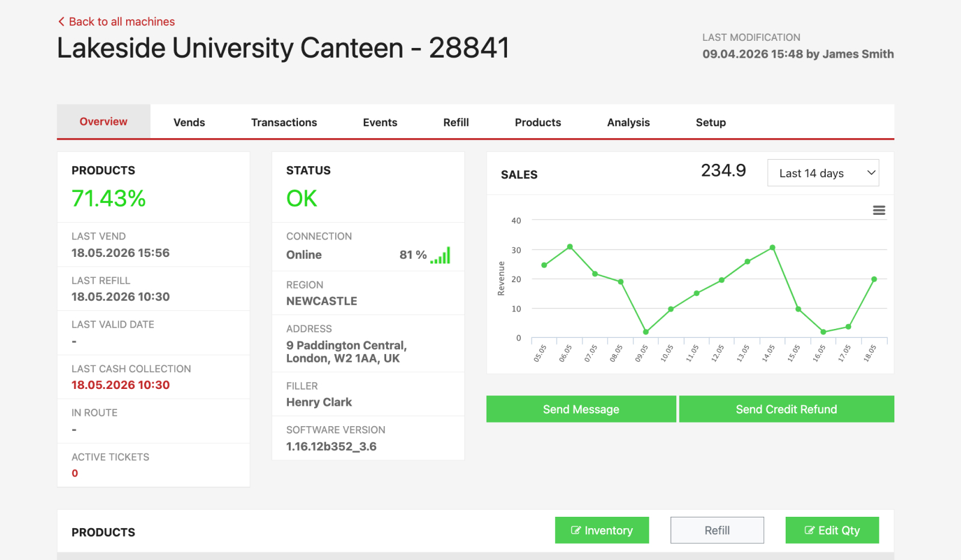Go back to all machines

pyautogui.click(x=116, y=22)
